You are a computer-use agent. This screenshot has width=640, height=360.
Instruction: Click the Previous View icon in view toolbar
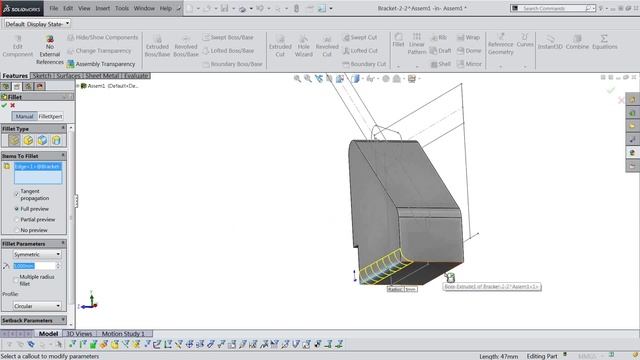pyautogui.click(x=319, y=79)
